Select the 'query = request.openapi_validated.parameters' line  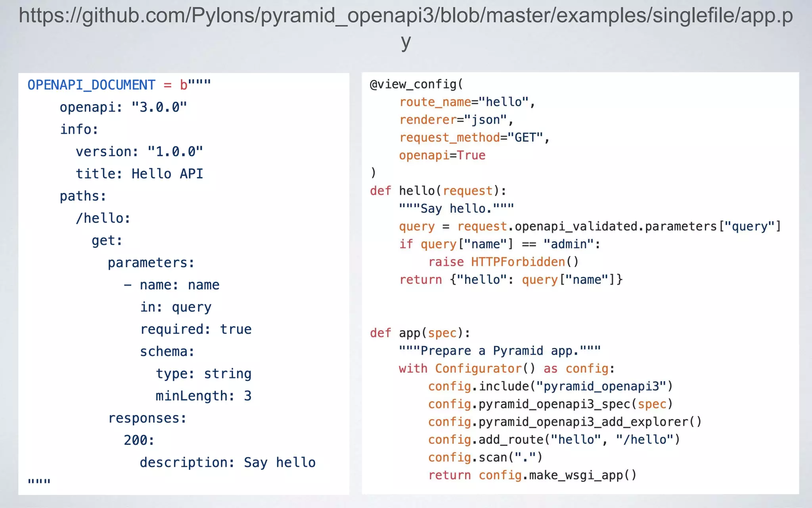pos(590,226)
